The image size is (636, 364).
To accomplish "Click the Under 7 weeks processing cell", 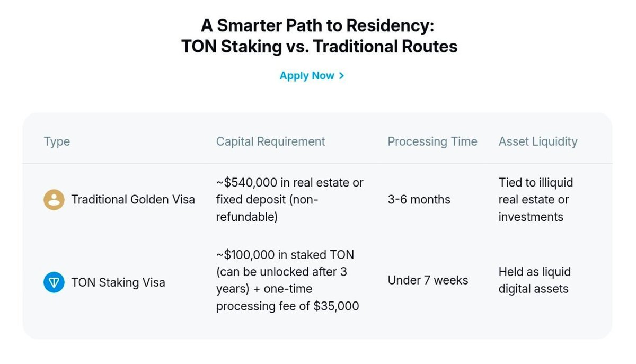I will coord(428,280).
